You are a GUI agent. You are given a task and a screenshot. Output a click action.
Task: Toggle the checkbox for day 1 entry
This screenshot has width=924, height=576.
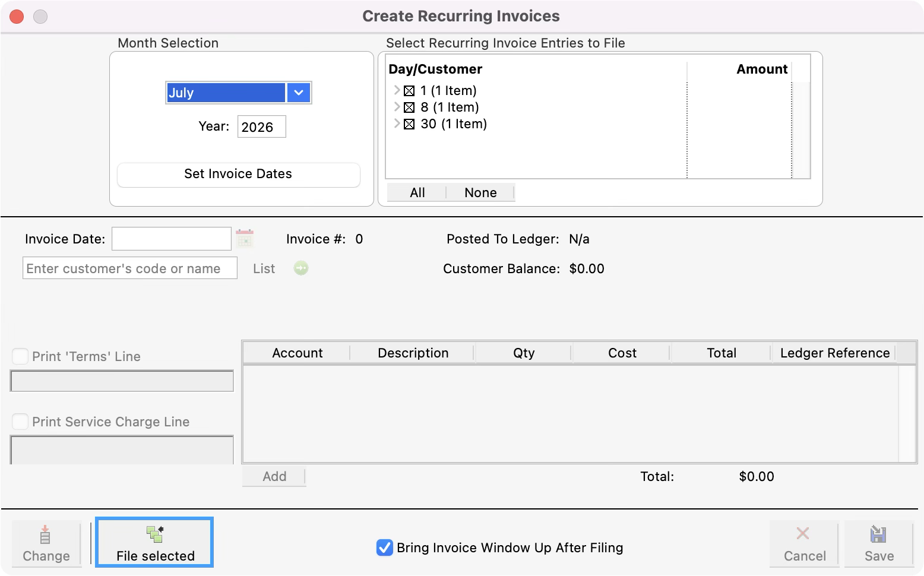pos(409,91)
